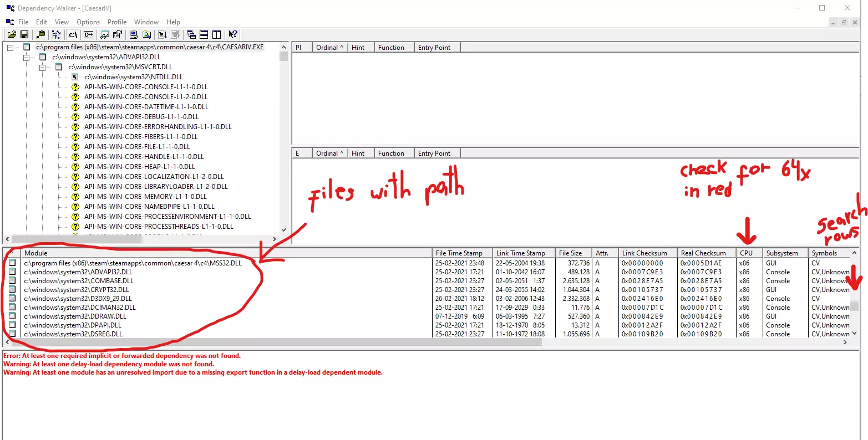
Task: Click the Stop Profiling toolbar icon
Action: click(175, 34)
